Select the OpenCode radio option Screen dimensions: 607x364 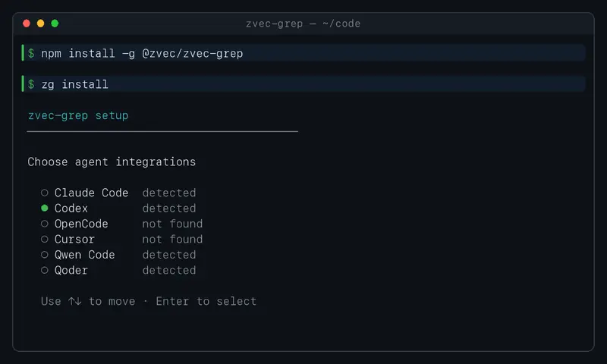coord(45,224)
